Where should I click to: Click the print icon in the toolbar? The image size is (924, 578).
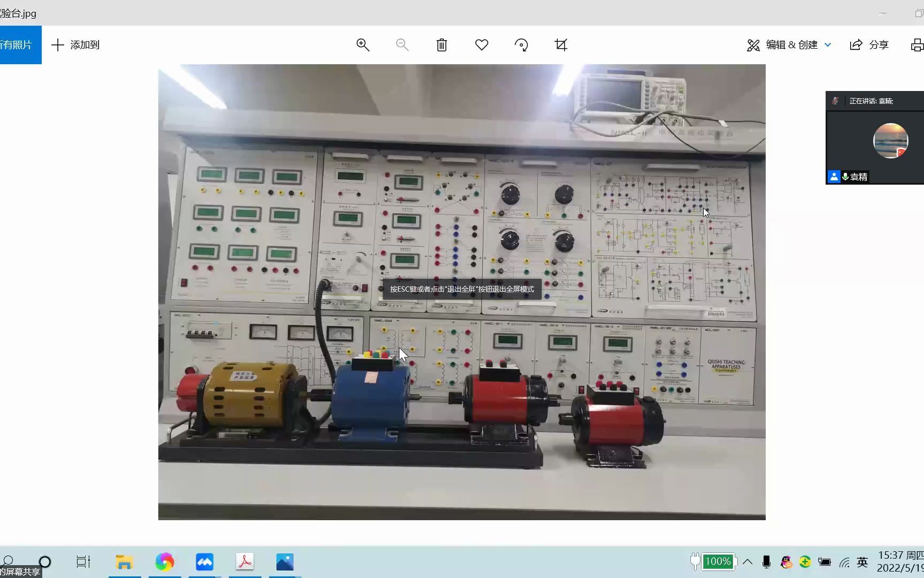pos(917,45)
